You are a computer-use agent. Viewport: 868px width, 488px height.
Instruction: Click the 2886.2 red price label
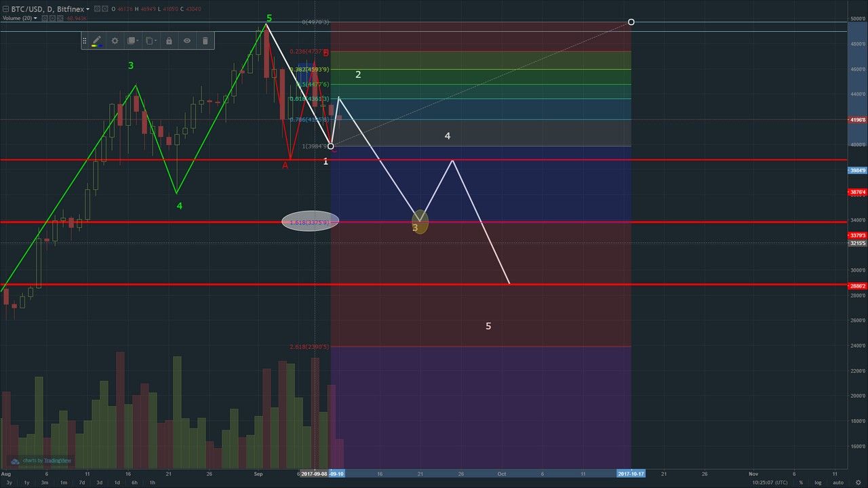(857, 286)
